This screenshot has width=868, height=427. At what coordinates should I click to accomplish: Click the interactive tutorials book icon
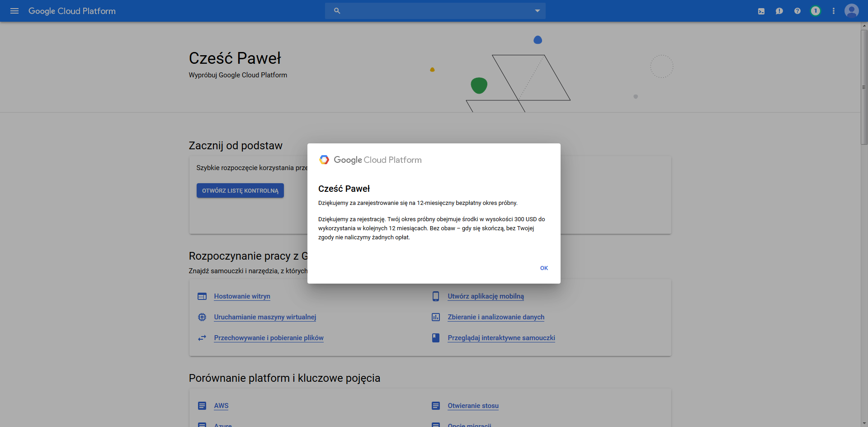436,338
